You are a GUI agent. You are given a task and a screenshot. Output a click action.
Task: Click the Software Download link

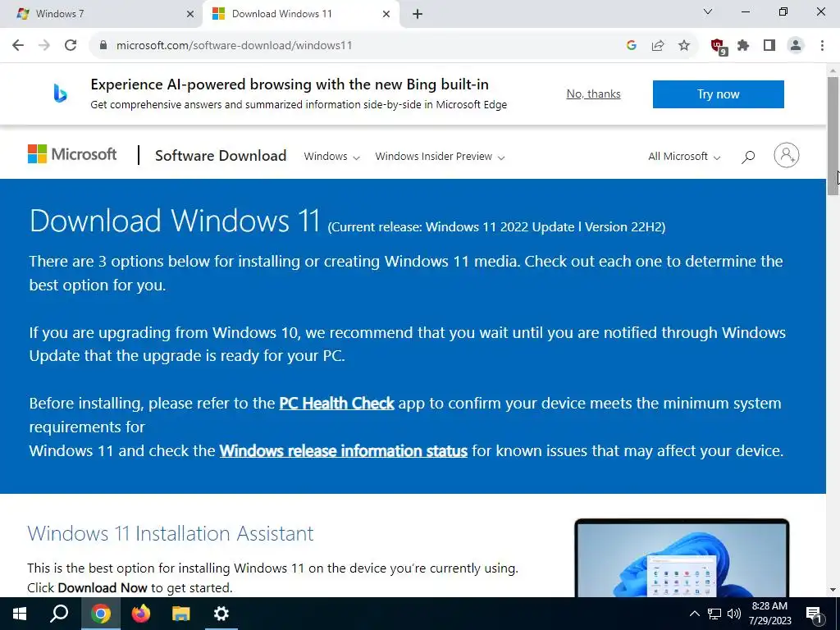point(221,155)
